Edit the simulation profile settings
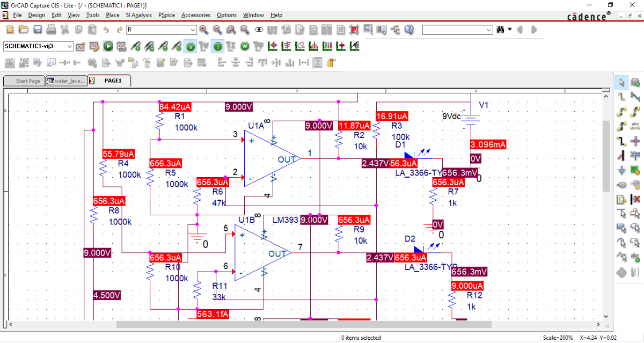The width and height of the screenshot is (644, 343). (94, 47)
